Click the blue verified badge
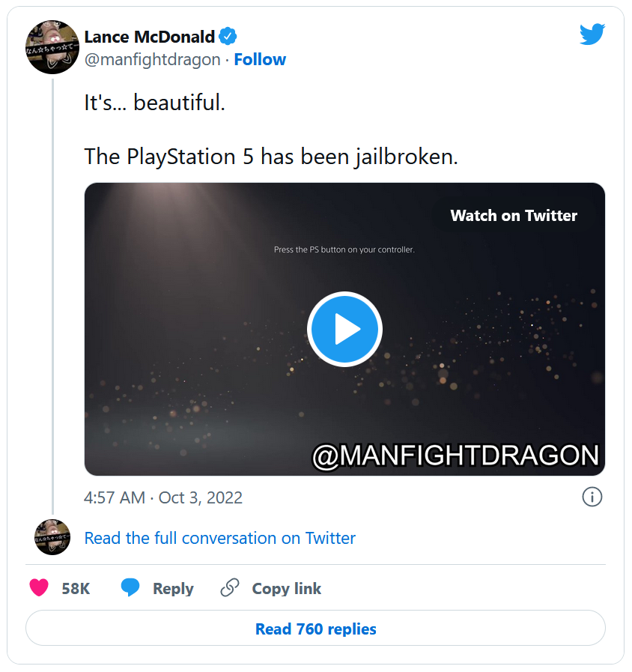This screenshot has width=632, height=672. point(228,36)
